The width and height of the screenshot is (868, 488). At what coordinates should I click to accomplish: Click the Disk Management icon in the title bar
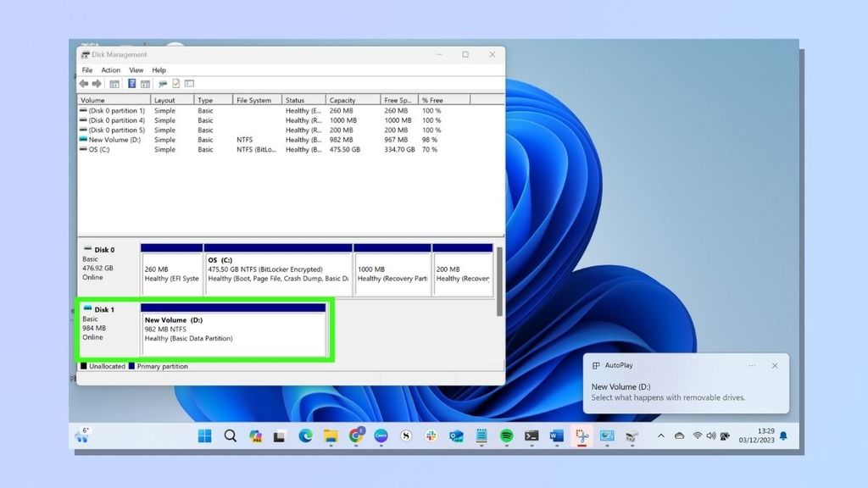86,54
